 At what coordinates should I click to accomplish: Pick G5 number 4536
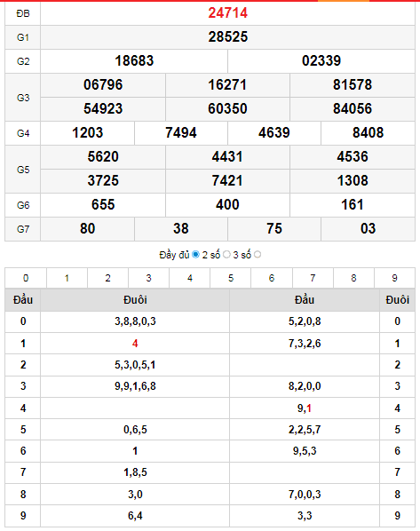tap(353, 157)
